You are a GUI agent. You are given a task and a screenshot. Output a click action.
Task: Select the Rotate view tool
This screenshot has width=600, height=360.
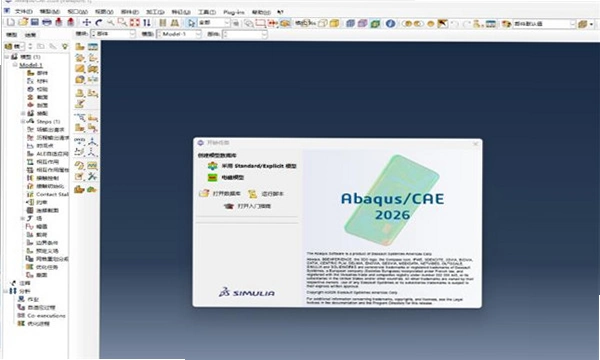[x=99, y=23]
